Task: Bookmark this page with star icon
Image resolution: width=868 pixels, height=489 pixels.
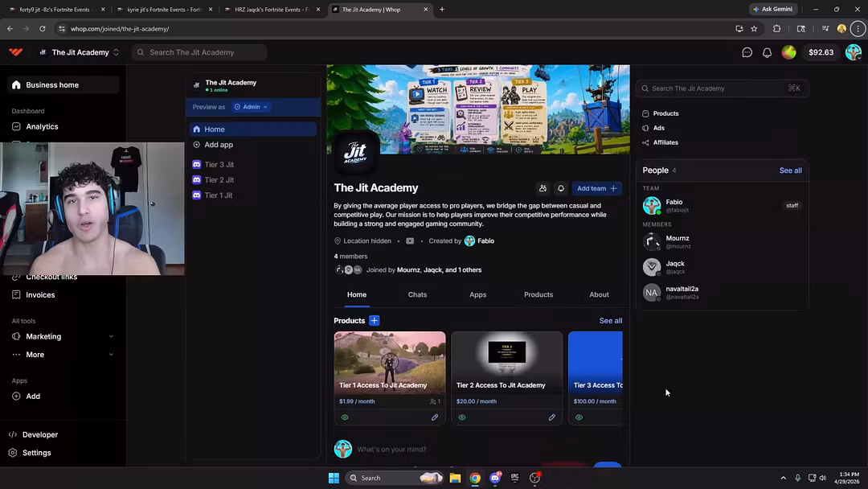Action: pyautogui.click(x=754, y=29)
